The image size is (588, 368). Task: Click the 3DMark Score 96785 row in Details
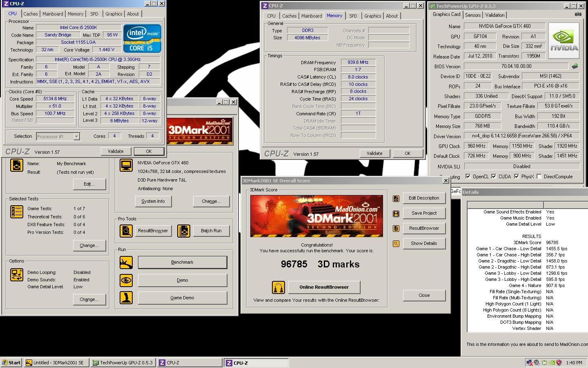(x=527, y=242)
